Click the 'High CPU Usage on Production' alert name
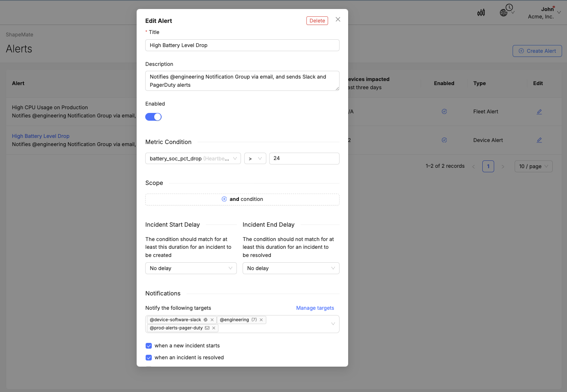Screen dimensions: 567x392 pyautogui.click(x=50, y=108)
